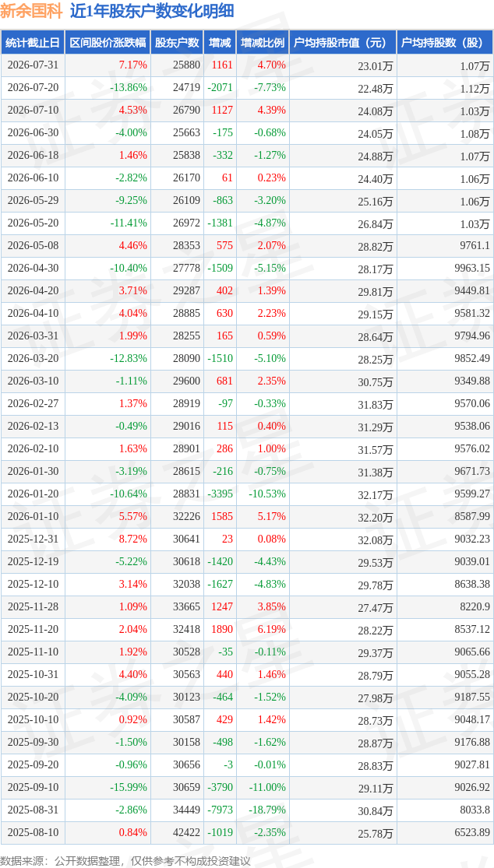The height and width of the screenshot is (868, 494).
Task: Click the 数据来源 footer disclaimer text
Action: pyautogui.click(x=125, y=861)
